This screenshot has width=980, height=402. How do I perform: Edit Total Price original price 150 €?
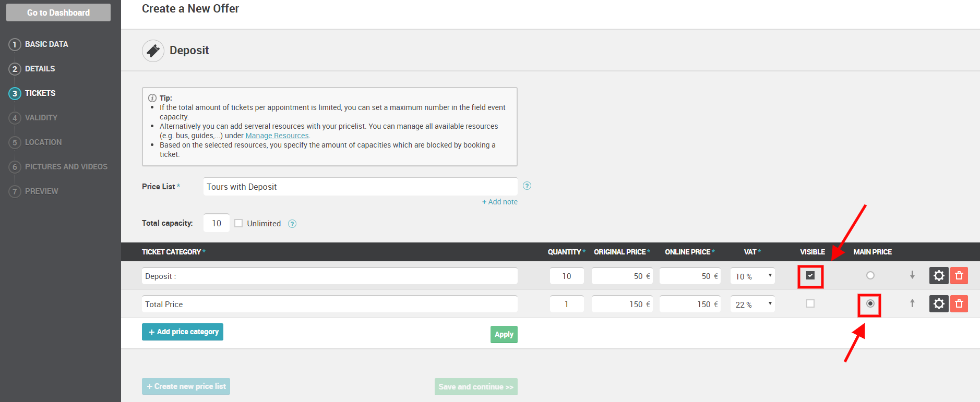tap(622, 304)
